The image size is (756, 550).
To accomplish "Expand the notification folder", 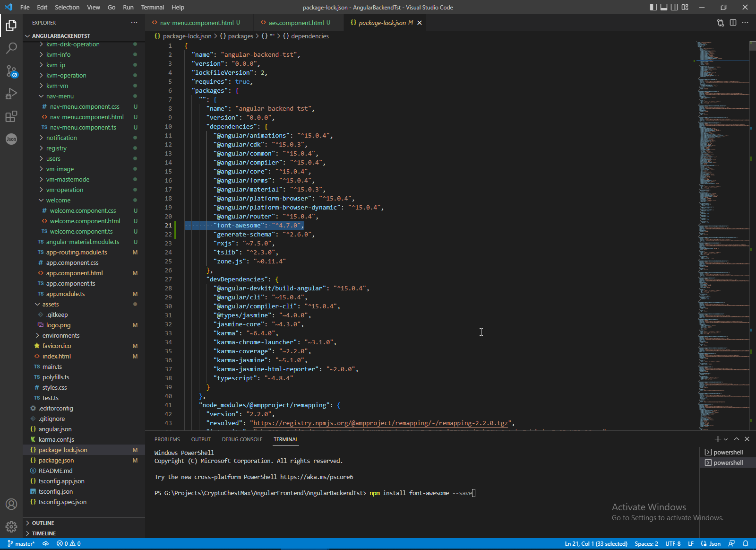I will point(84,138).
